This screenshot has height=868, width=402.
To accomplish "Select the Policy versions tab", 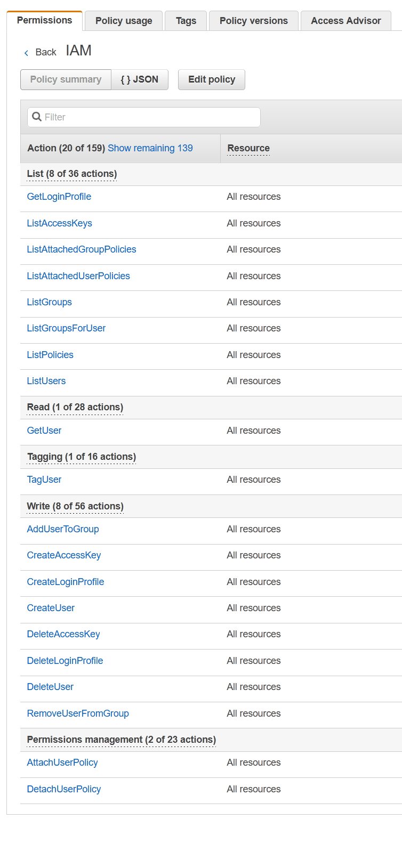I will click(x=253, y=20).
